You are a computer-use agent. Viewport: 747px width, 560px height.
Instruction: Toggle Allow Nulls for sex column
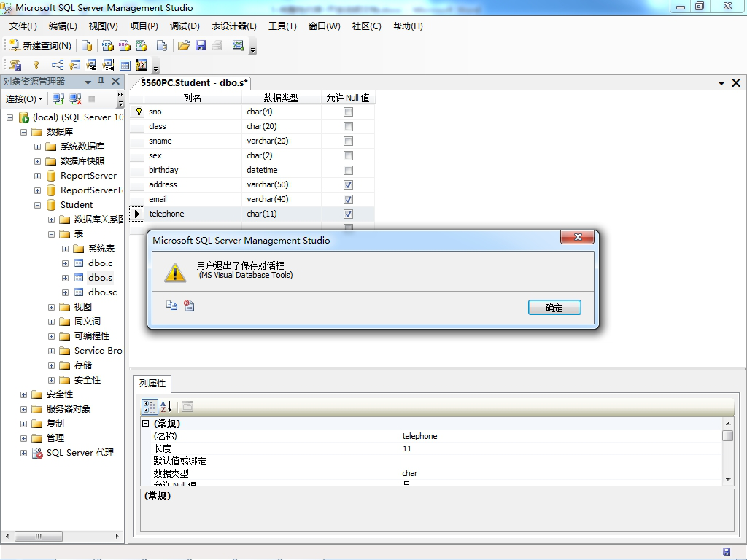(348, 156)
